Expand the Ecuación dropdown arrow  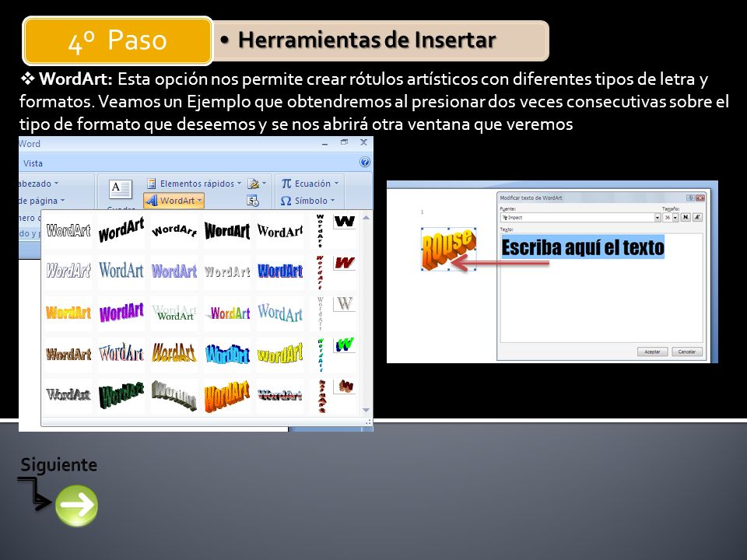pyautogui.click(x=336, y=184)
